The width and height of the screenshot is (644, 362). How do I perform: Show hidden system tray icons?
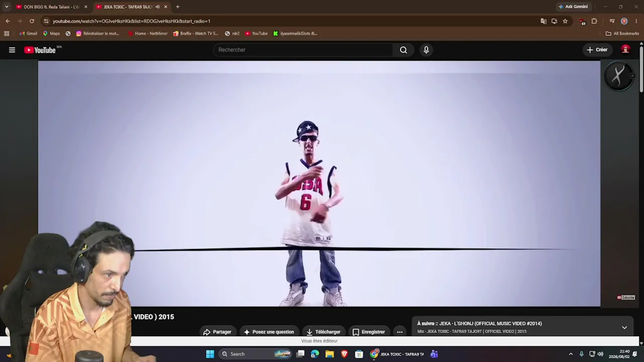571,354
